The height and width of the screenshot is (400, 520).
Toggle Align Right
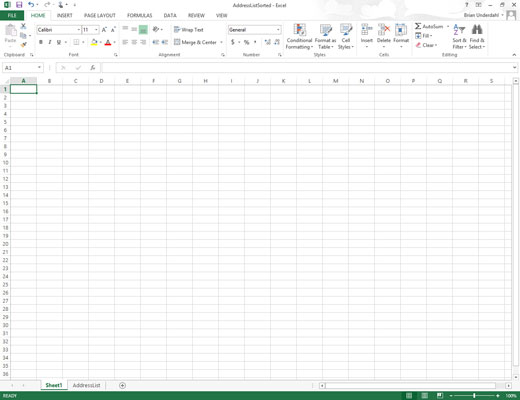143,42
